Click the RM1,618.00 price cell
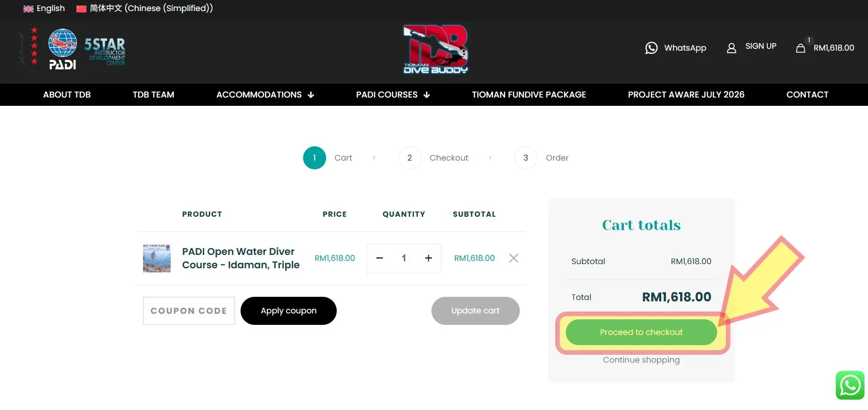868x410 pixels. click(x=335, y=258)
